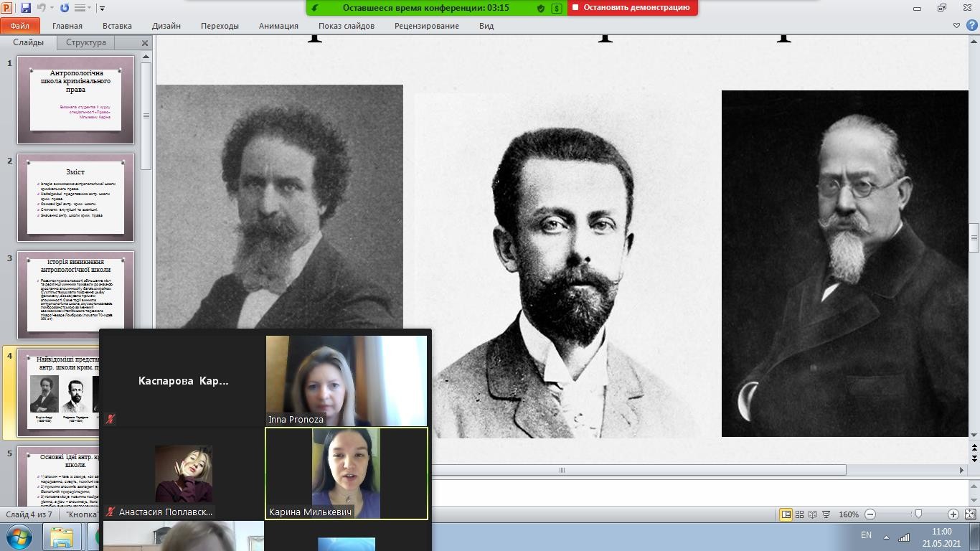
Task: Click the Redo/Repeat icon in title bar
Action: pyautogui.click(x=65, y=8)
